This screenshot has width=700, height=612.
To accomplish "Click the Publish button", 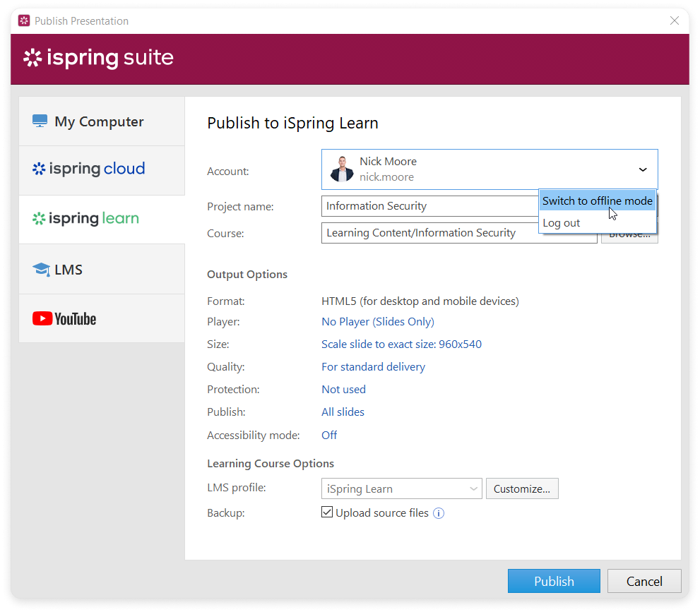I will 554,581.
